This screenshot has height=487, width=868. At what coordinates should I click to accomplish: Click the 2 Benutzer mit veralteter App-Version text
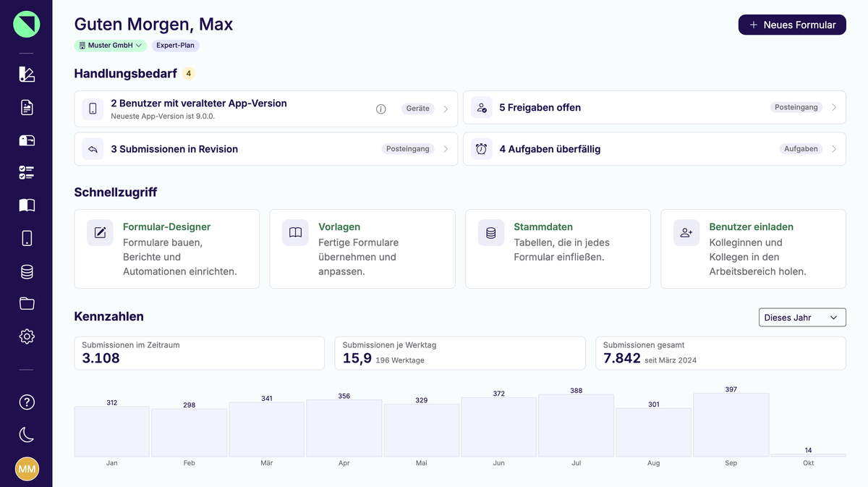click(199, 103)
